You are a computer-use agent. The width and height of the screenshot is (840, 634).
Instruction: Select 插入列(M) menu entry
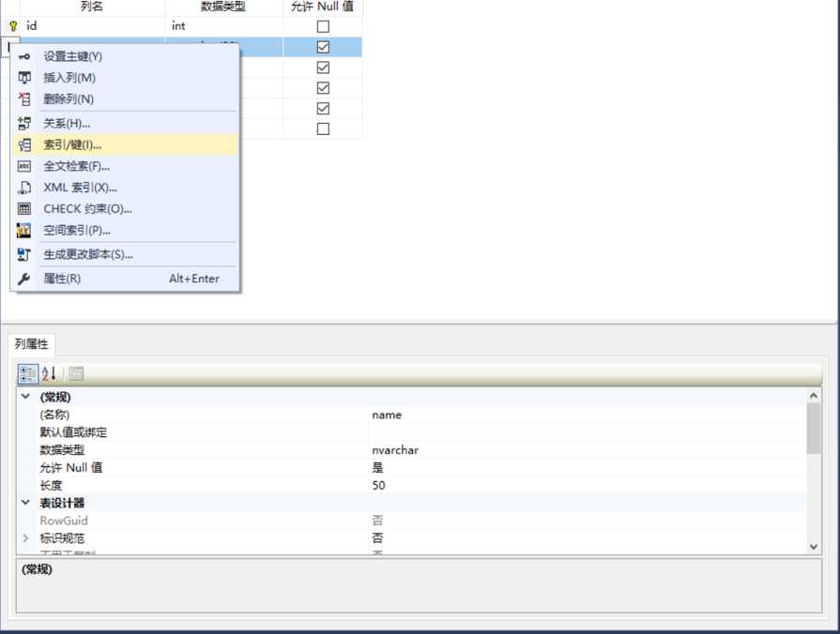[x=124, y=78]
